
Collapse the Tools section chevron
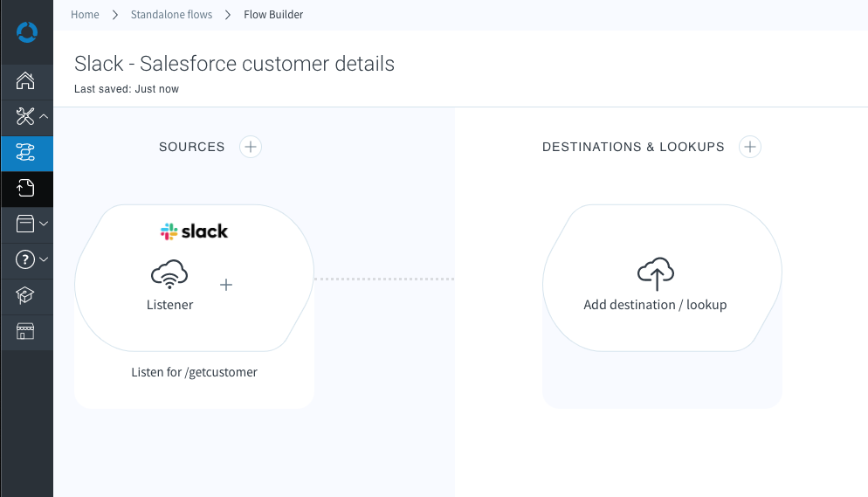44,117
